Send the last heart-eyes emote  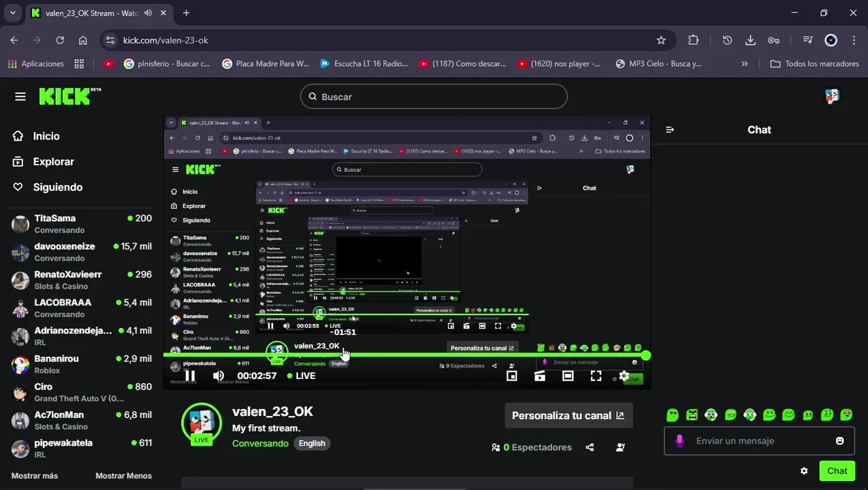click(846, 414)
